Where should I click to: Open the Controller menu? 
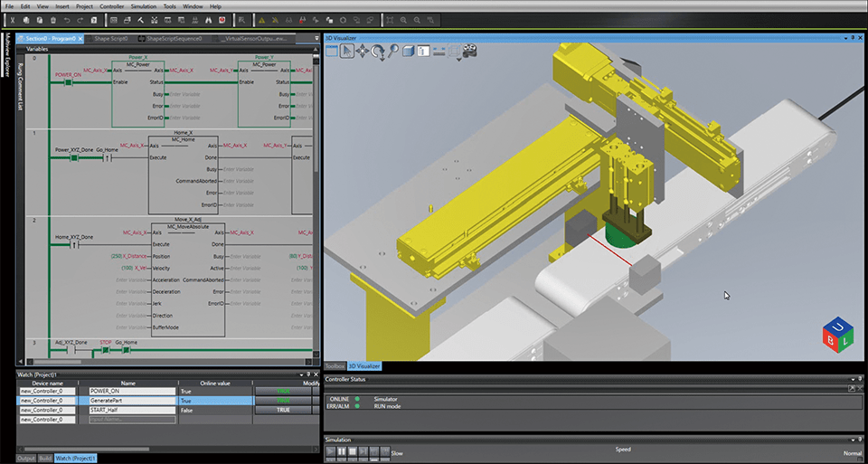pyautogui.click(x=112, y=6)
